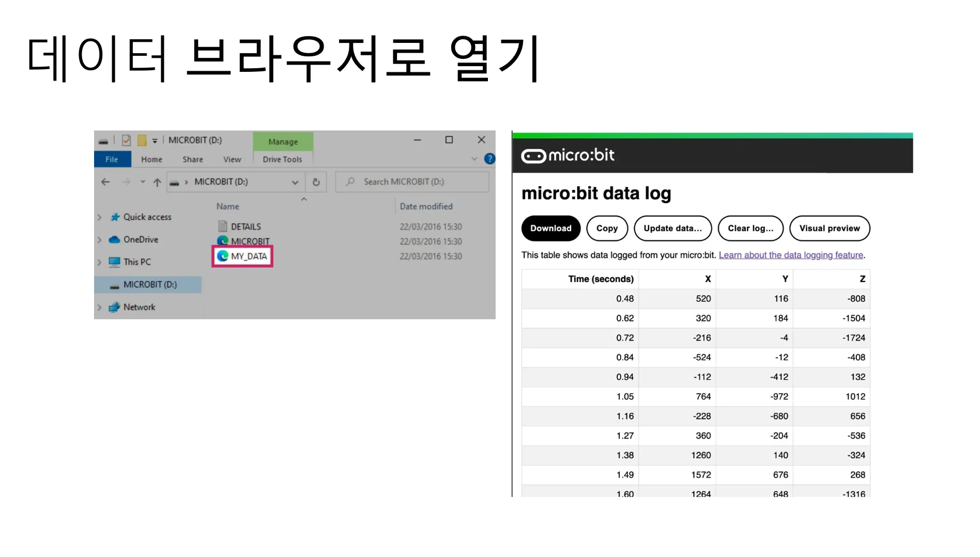Click the Search MICROBIT (D:) field

[x=412, y=182]
